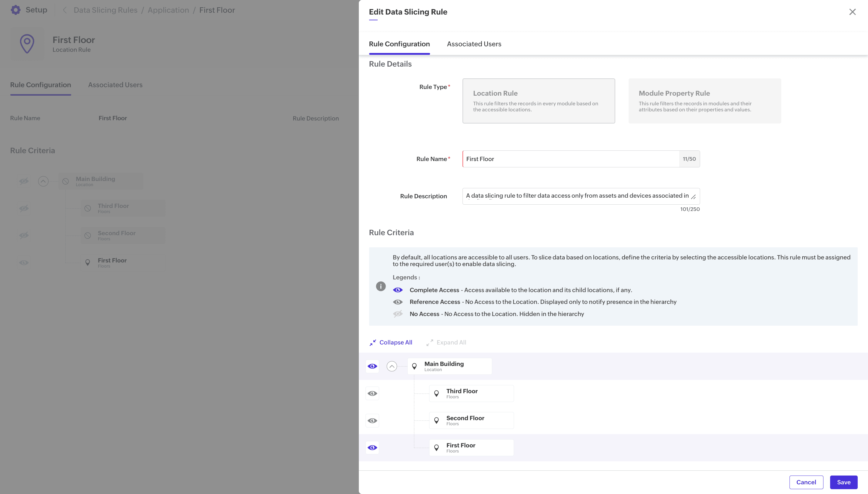Click the info icon in Rule Criteria notice
This screenshot has width=868, height=494.
pyautogui.click(x=381, y=286)
